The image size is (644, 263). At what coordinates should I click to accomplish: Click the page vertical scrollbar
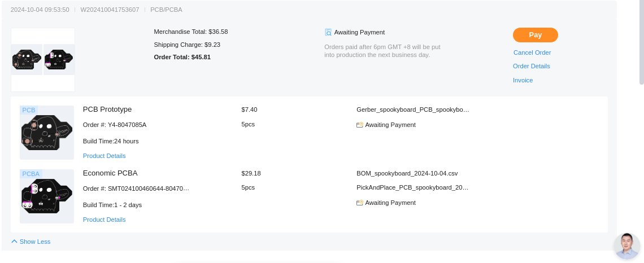point(642,41)
